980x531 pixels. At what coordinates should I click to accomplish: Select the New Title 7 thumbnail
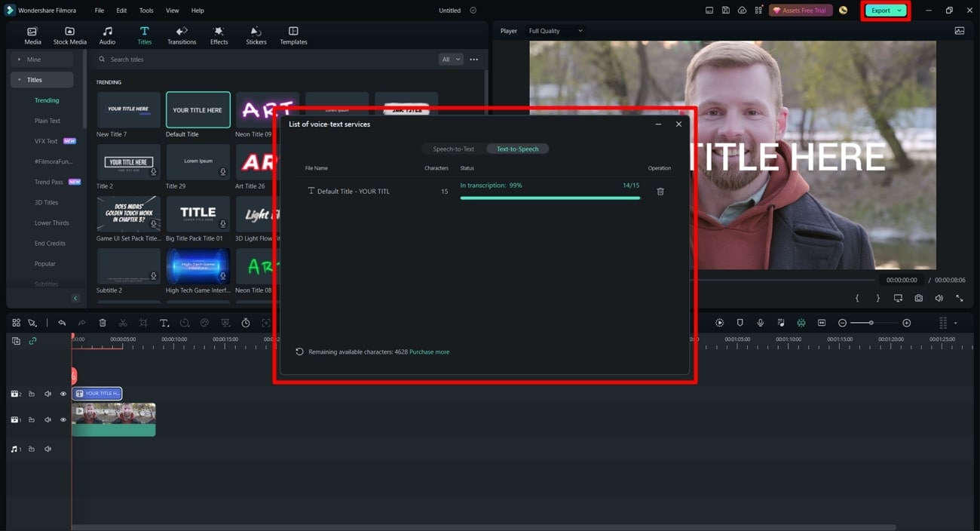pos(128,110)
